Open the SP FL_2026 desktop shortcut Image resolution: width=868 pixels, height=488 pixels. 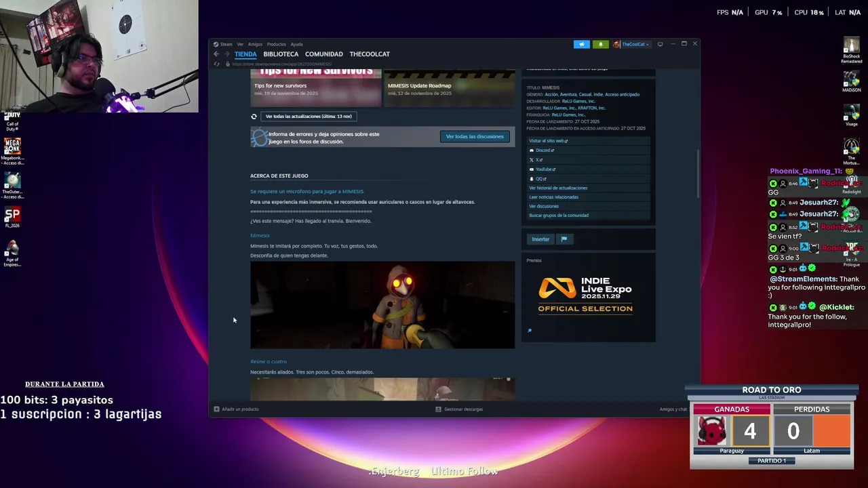coord(12,218)
